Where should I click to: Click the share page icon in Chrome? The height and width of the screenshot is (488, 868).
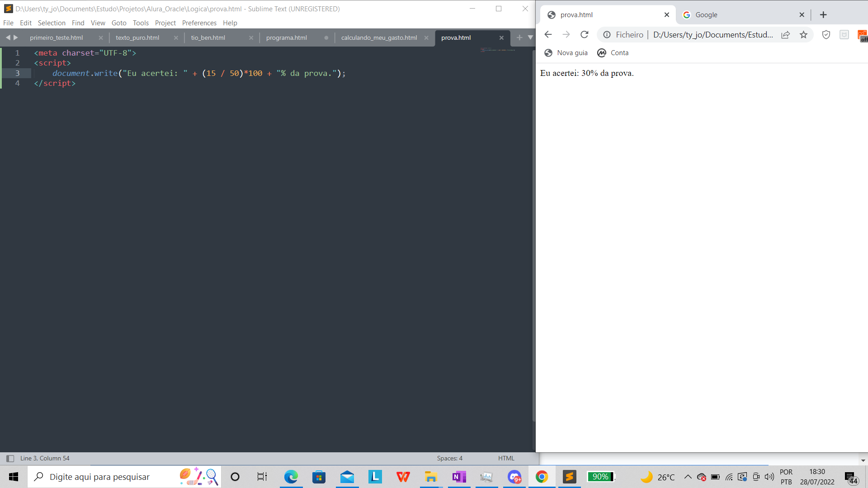[785, 35]
